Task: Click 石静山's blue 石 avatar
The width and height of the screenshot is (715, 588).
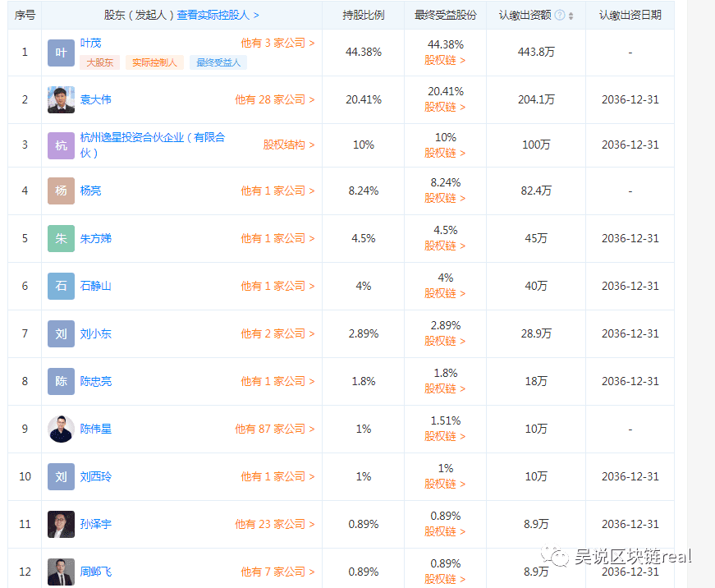Action: pyautogui.click(x=61, y=286)
